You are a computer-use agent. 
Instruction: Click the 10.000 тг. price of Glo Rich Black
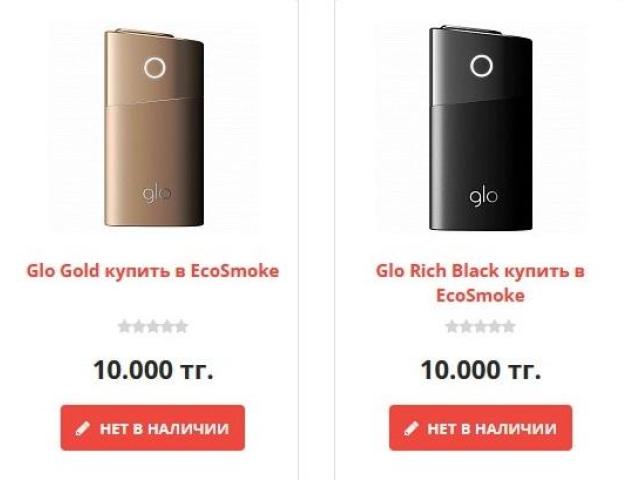click(481, 370)
